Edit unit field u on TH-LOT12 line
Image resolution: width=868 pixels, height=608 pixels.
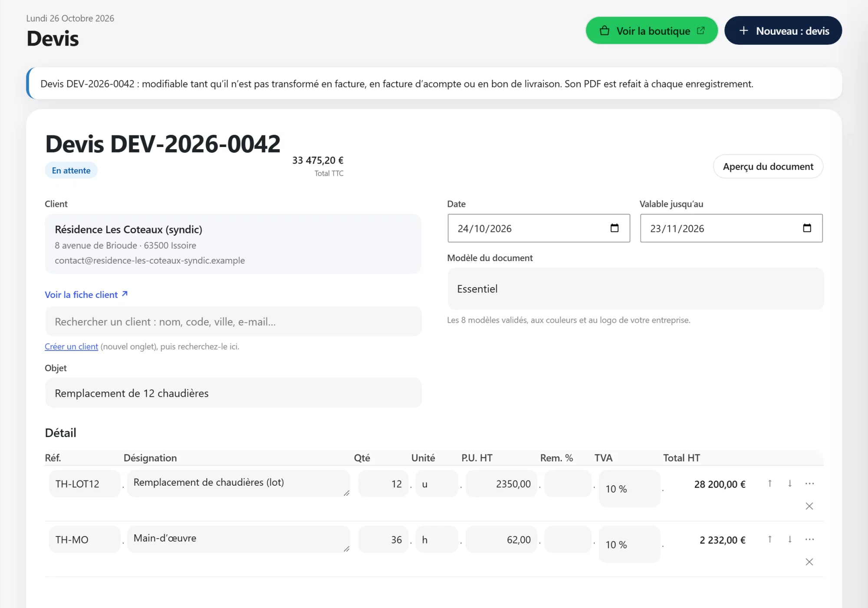coord(437,484)
